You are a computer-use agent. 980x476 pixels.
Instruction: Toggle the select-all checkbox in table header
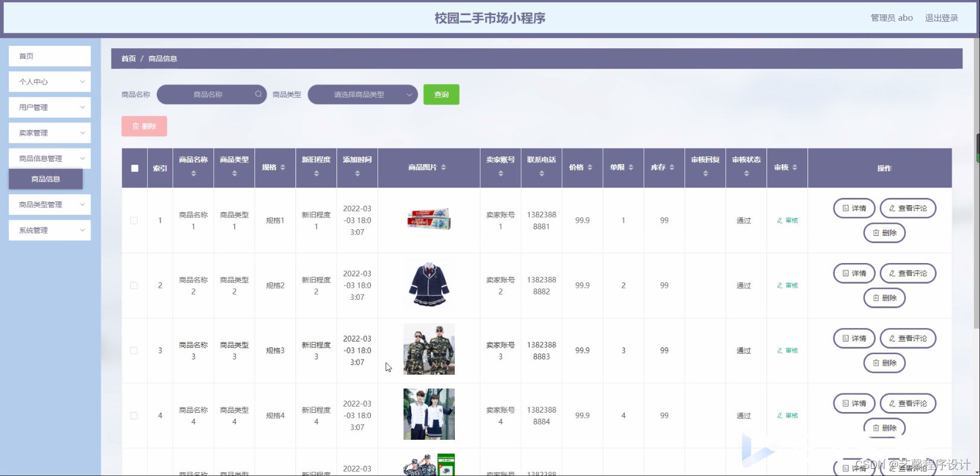[134, 168]
